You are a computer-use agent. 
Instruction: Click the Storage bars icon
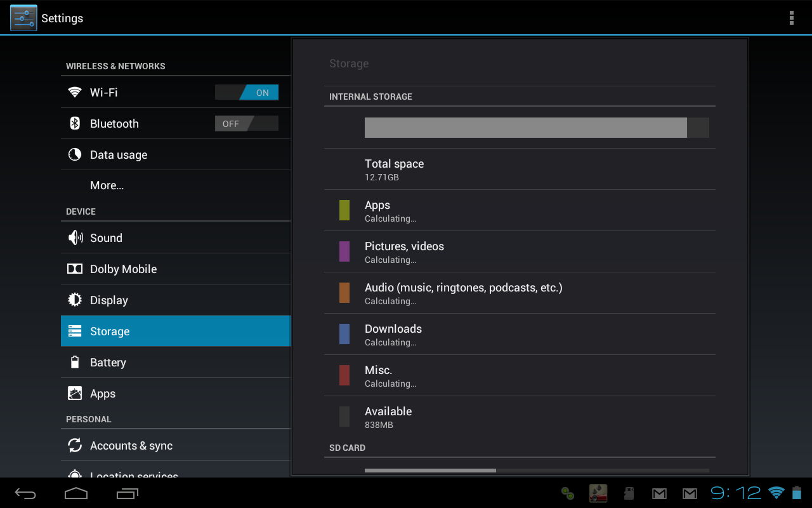pyautogui.click(x=75, y=331)
